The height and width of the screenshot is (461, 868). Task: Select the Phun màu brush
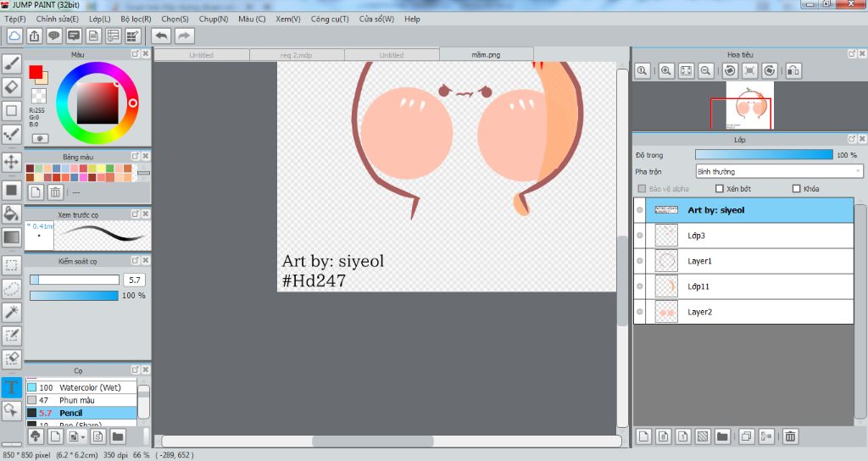81,400
